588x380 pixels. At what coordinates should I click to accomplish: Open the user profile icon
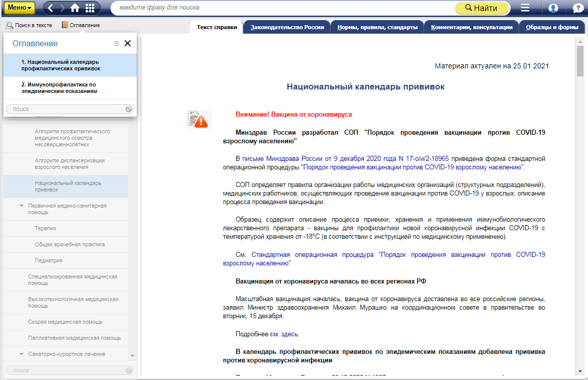pos(553,8)
